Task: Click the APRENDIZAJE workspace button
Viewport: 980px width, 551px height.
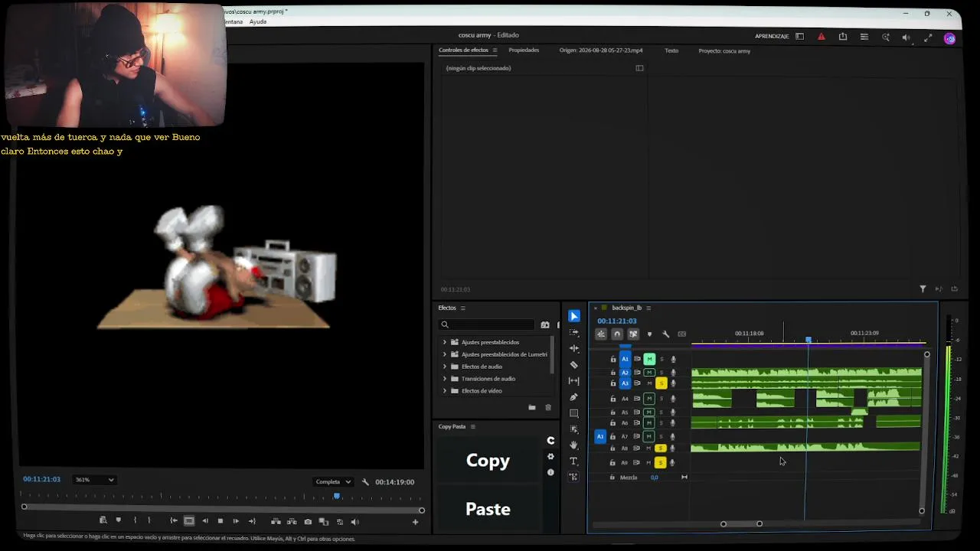Action: coord(772,37)
